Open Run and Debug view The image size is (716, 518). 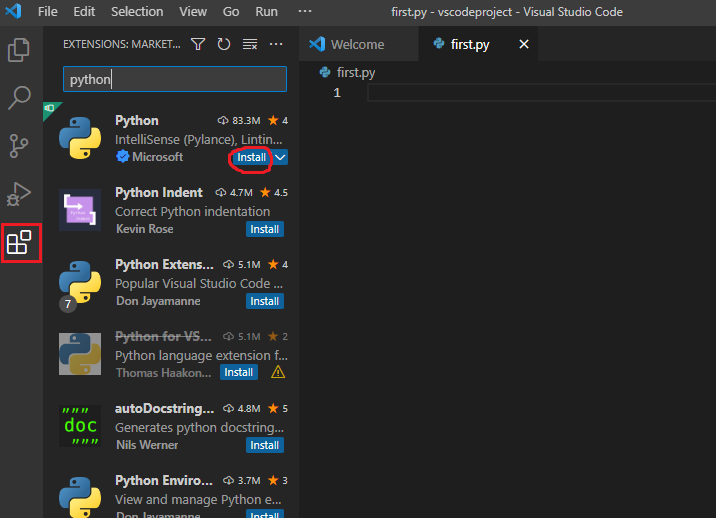[x=19, y=194]
